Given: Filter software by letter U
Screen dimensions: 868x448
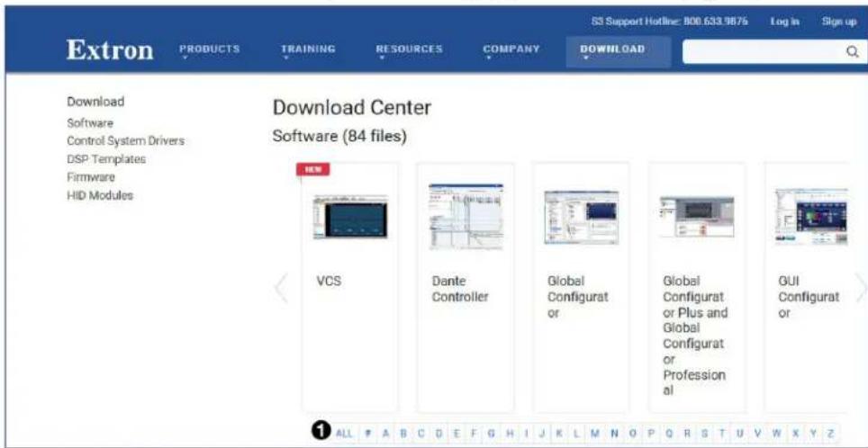Looking at the screenshot, I should click(739, 433).
